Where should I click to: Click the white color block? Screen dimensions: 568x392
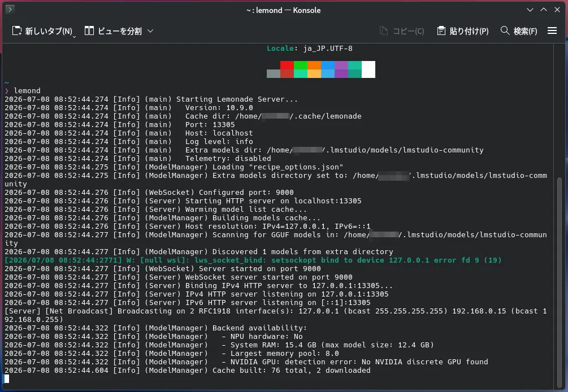click(x=368, y=69)
